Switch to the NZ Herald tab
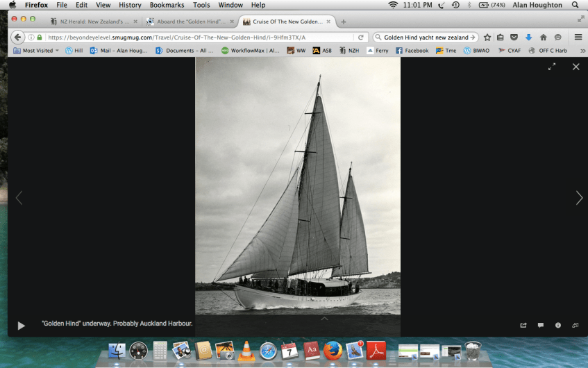The image size is (588, 368). [x=94, y=22]
